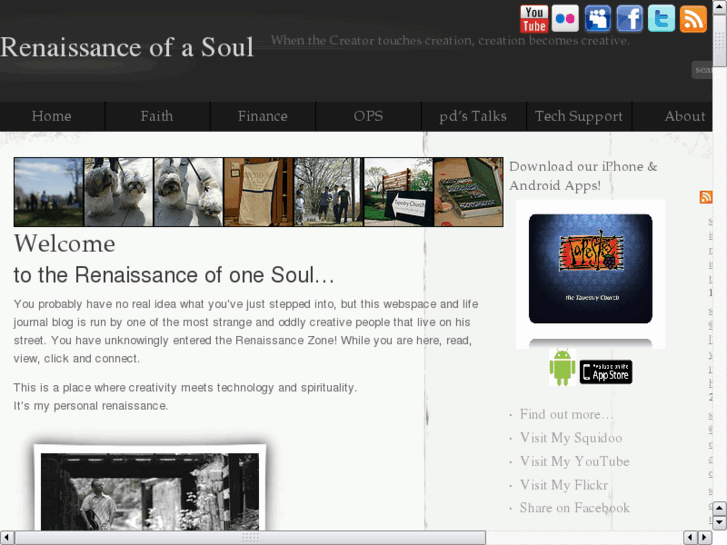Open the outdoor field crowd photo thumbnail
The height and width of the screenshot is (545, 727).
tap(49, 192)
